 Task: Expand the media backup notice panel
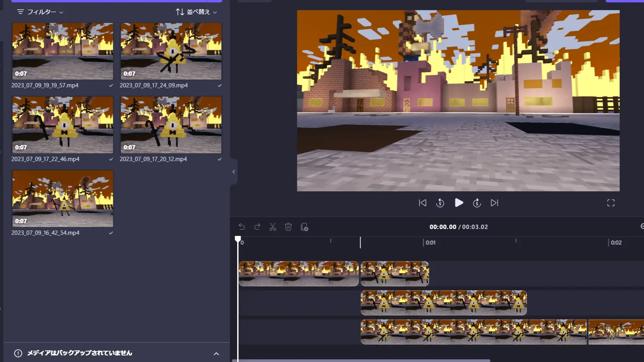coord(216,353)
